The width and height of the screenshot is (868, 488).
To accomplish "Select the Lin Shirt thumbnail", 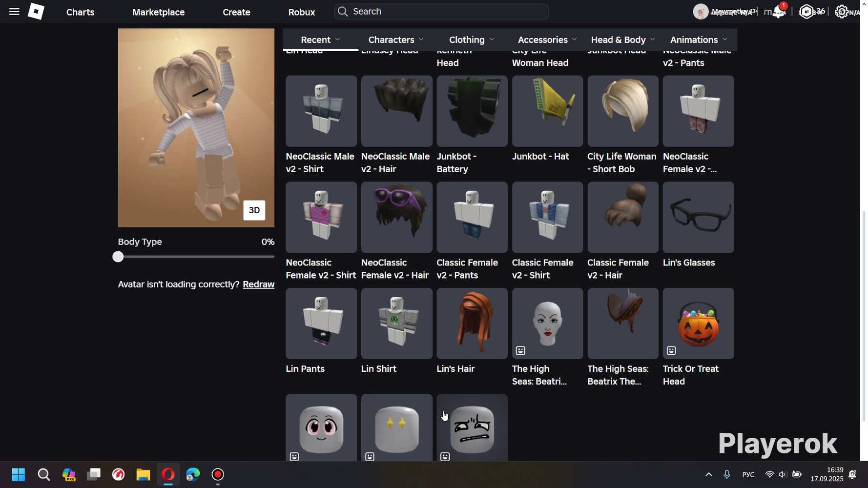I will click(x=397, y=324).
